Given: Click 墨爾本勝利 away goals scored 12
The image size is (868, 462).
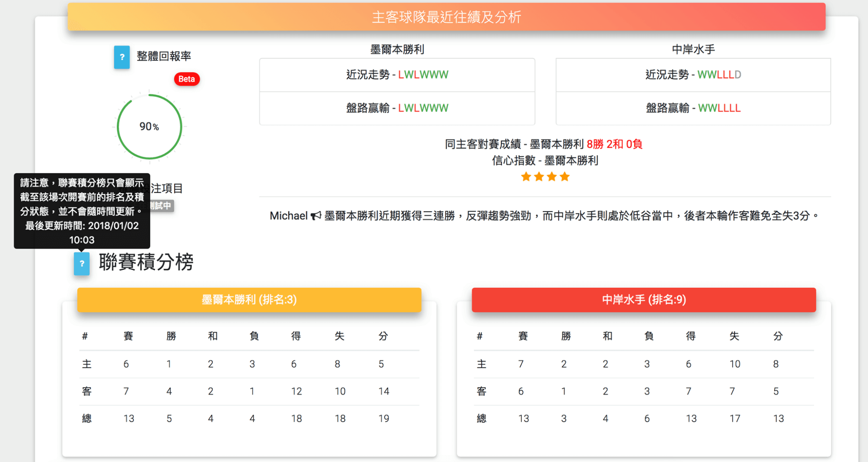Looking at the screenshot, I should click(x=297, y=392).
